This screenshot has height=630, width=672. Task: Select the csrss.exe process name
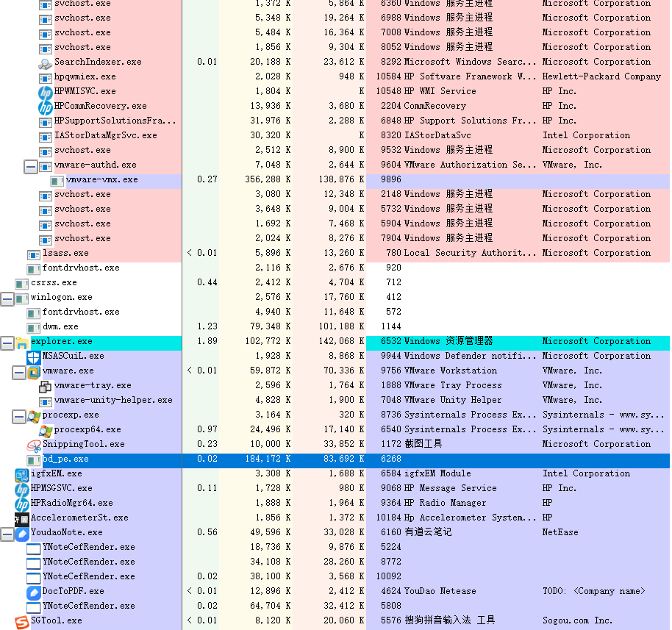click(x=54, y=283)
